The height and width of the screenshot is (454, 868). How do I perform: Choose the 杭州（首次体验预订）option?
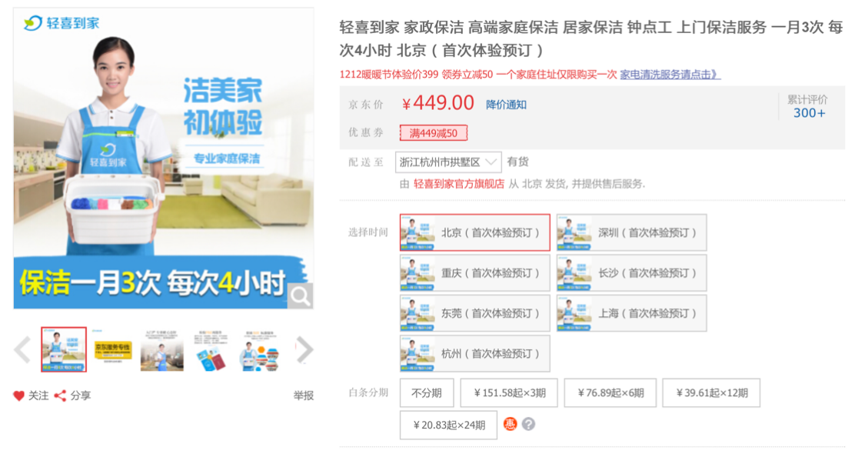475,354
